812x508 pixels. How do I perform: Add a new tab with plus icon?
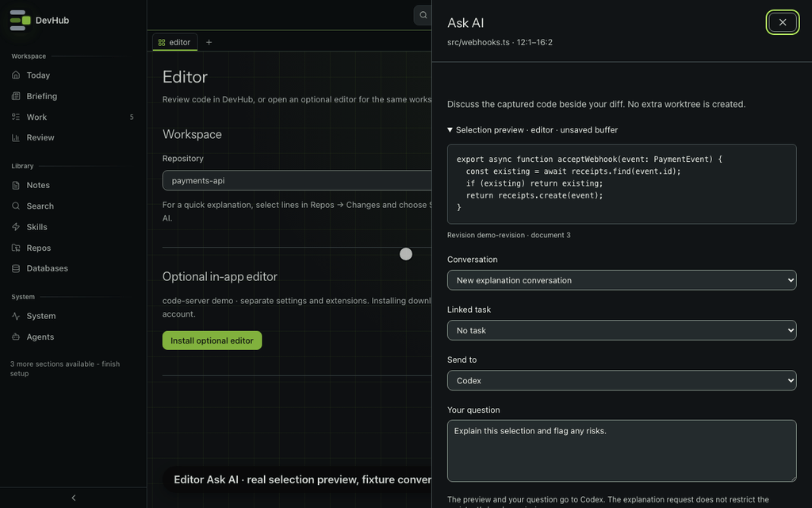tap(209, 43)
